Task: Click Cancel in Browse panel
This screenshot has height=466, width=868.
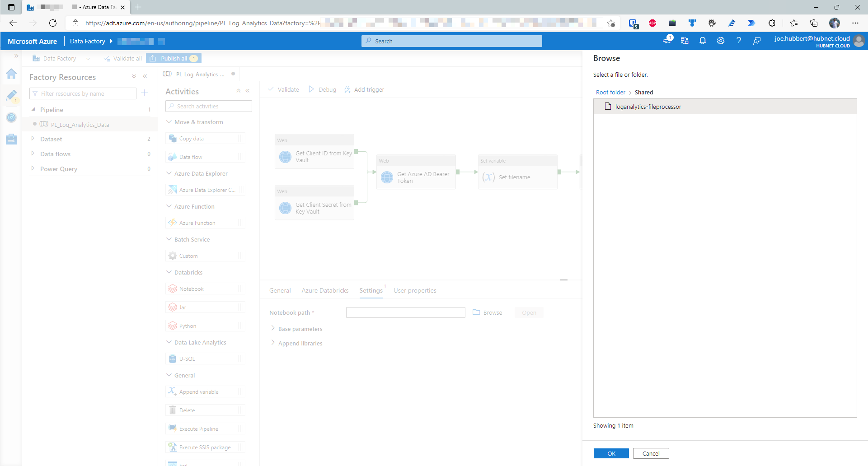Action: click(x=651, y=453)
